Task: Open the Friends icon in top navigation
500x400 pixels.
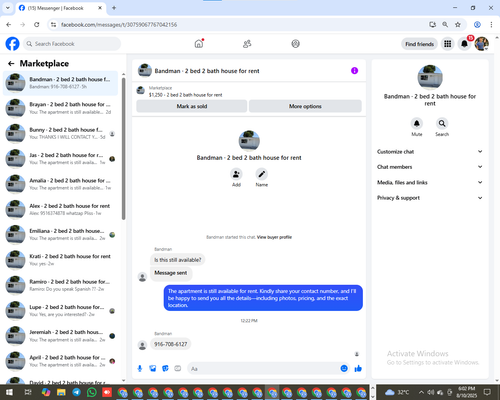Action: 247,44
